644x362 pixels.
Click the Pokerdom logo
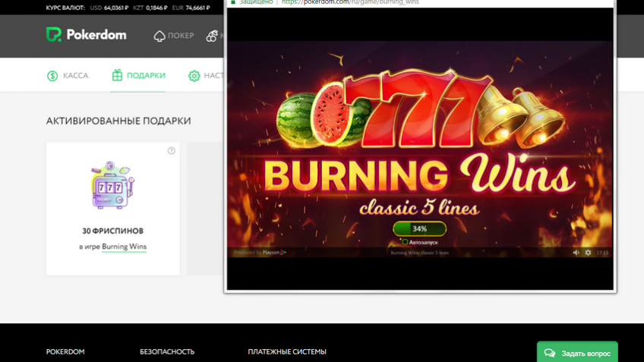(x=87, y=35)
